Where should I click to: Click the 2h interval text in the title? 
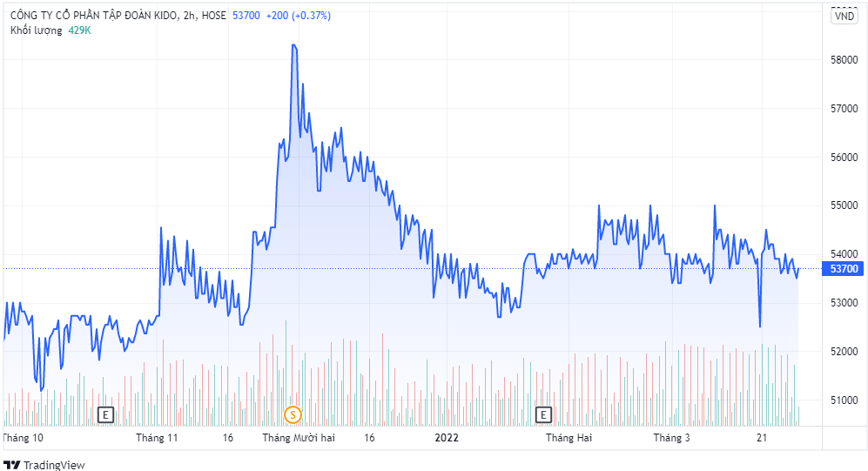point(189,16)
